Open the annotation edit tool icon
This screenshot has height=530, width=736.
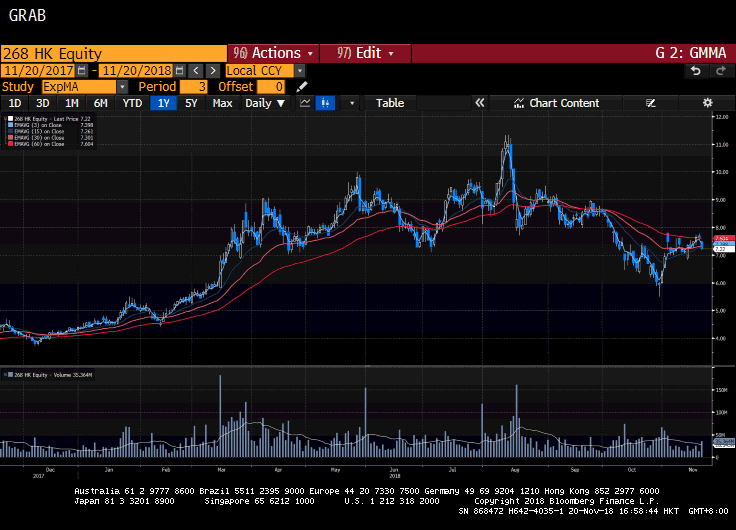click(651, 103)
